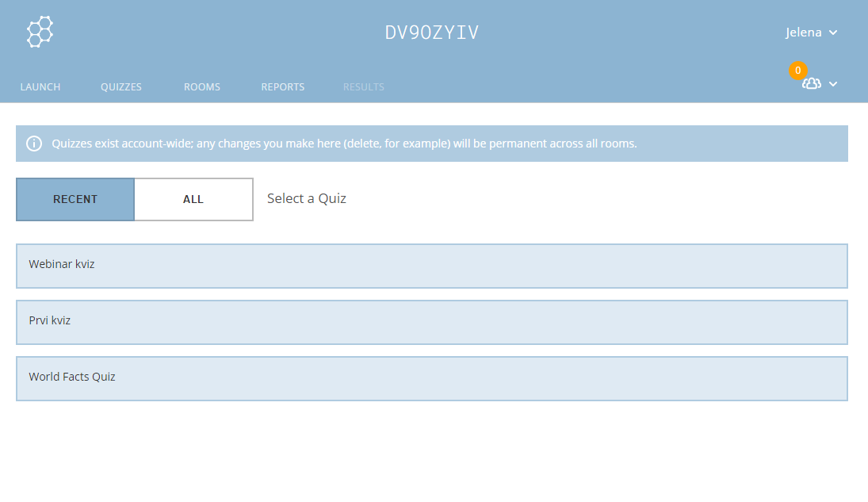Screen dimensions: 868x502
Task: Toggle the quiz list to All
Action: [x=193, y=199]
